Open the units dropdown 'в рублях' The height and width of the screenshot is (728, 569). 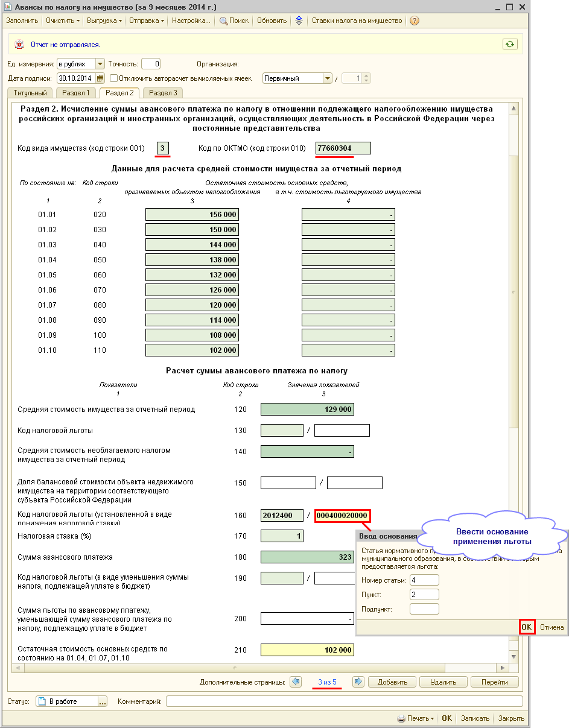pyautogui.click(x=100, y=63)
